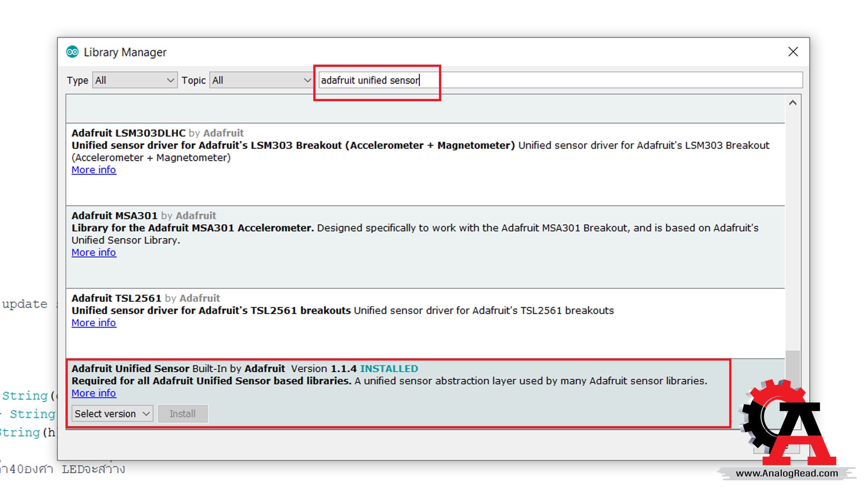
Task: Click the library search field with adafruit text
Action: pos(561,80)
